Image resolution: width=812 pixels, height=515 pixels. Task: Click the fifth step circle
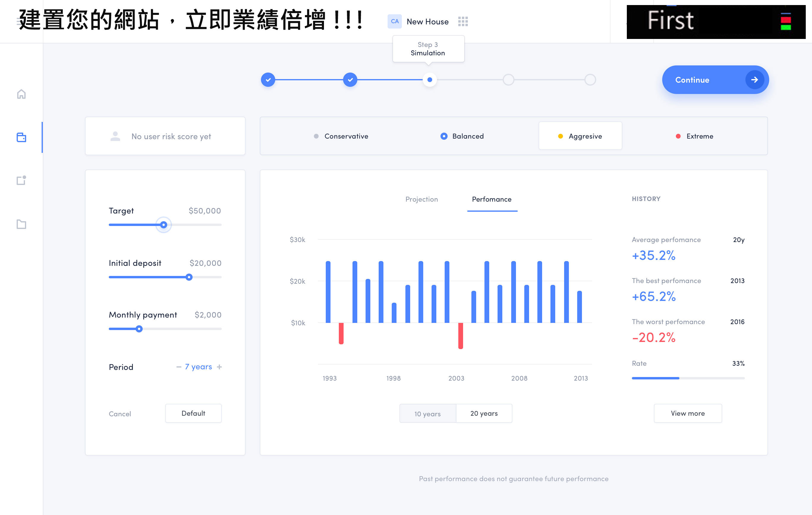(x=590, y=80)
